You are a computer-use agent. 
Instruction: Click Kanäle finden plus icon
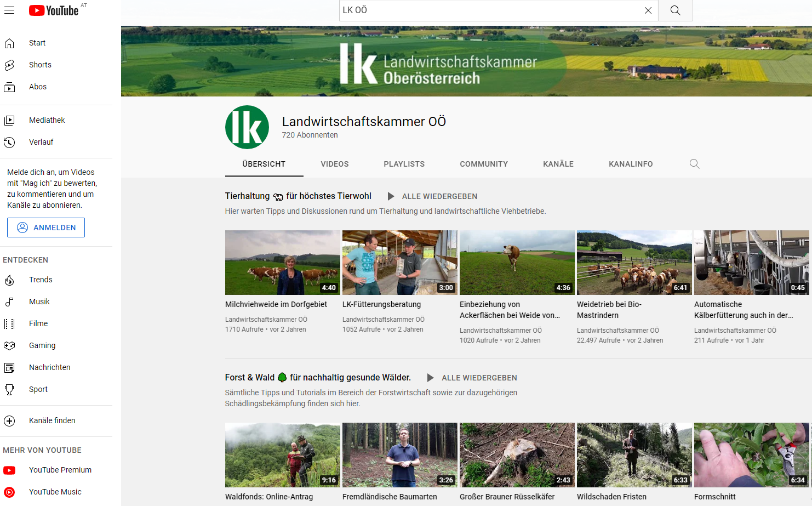[x=10, y=421]
